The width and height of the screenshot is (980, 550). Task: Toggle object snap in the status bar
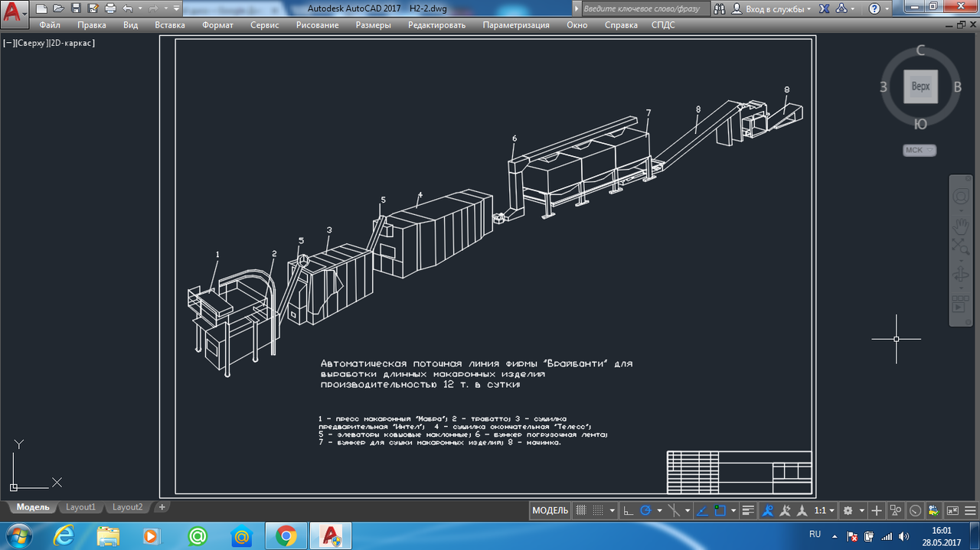click(x=718, y=510)
